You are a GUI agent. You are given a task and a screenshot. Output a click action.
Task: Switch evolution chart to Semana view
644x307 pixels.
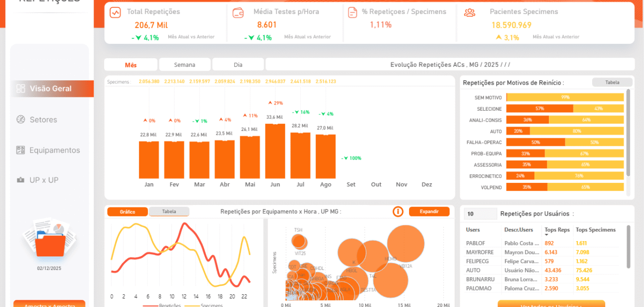185,64
